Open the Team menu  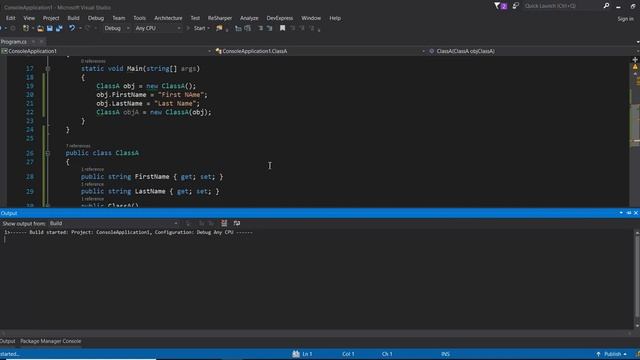point(119,18)
